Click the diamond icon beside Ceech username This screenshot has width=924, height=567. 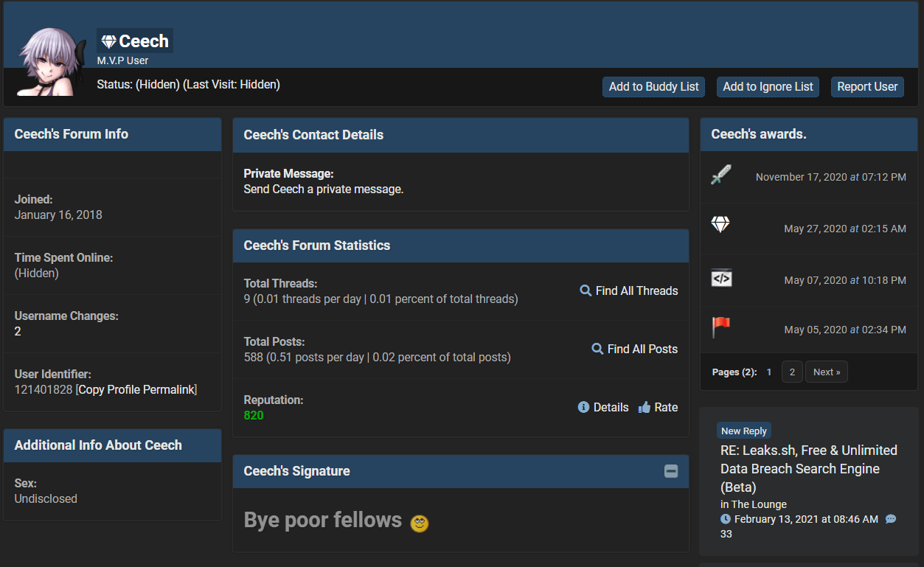click(x=108, y=42)
